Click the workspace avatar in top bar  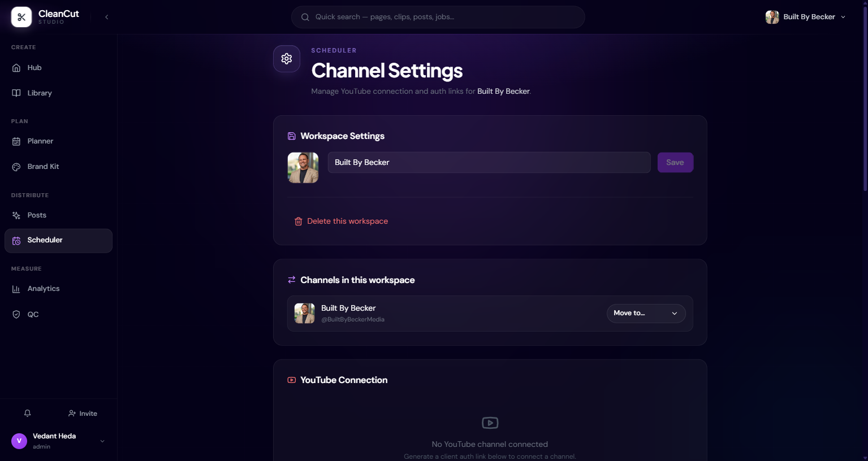[x=772, y=17]
